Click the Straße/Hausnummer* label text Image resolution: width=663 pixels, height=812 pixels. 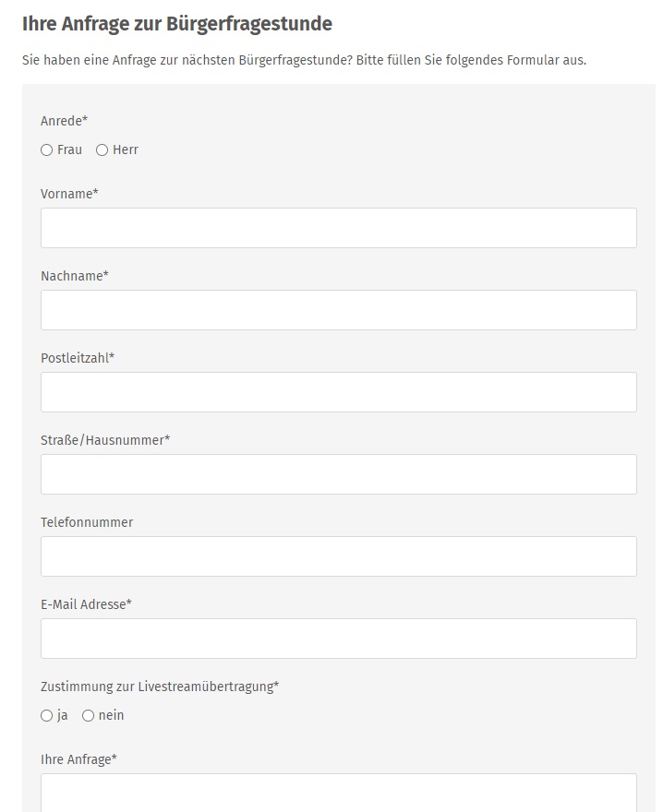click(105, 440)
